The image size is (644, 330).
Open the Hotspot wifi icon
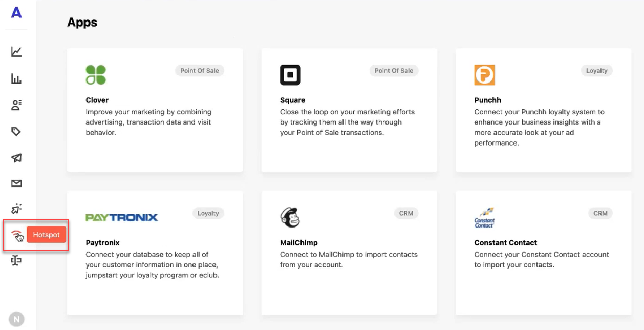(17, 235)
